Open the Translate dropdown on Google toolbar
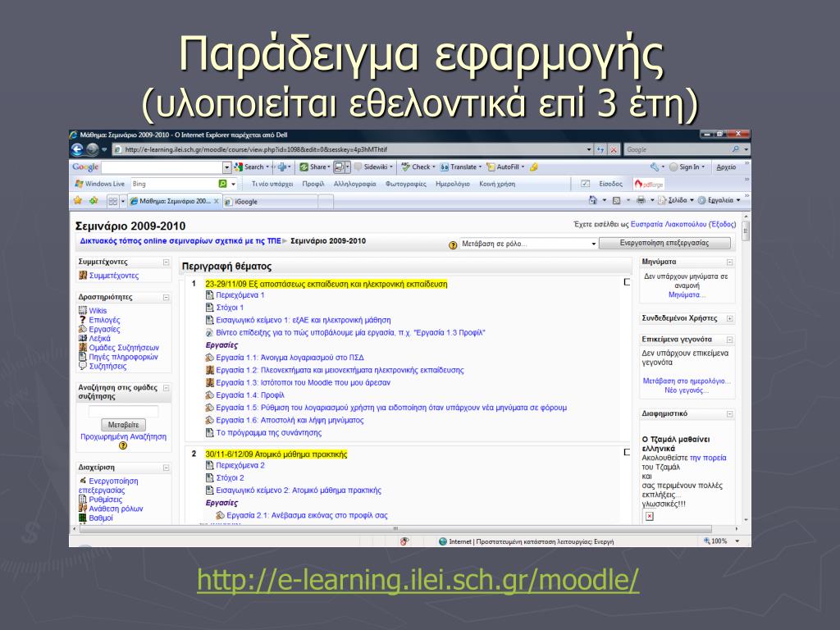Viewport: 840px width, 630px height. (x=480, y=167)
